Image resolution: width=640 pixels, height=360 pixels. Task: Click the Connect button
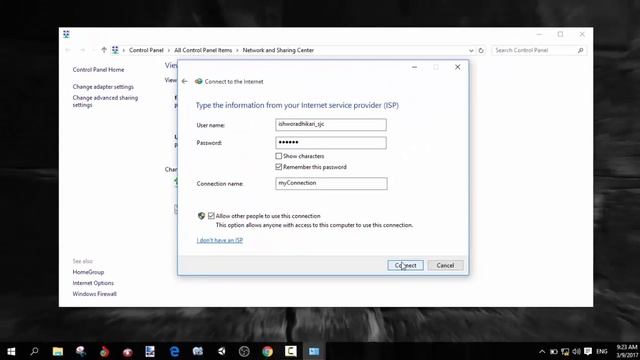[x=405, y=265]
